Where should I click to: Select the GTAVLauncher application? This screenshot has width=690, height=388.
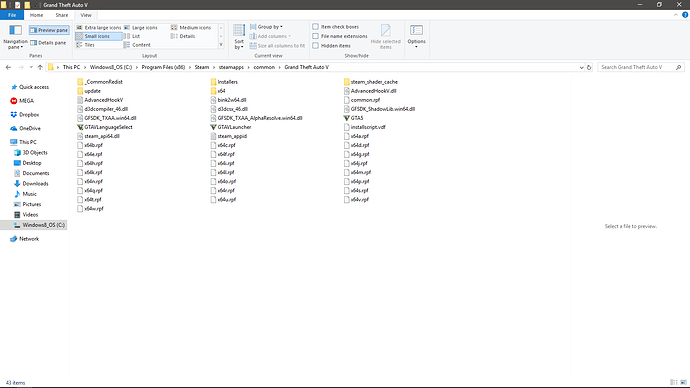click(231, 127)
